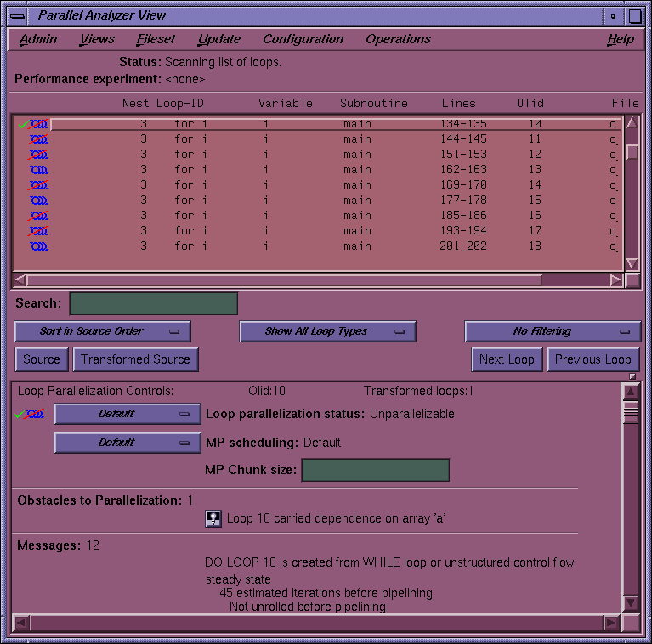Open the loop parallelization status Default dropdown
This screenshot has width=652, height=644.
(x=128, y=414)
